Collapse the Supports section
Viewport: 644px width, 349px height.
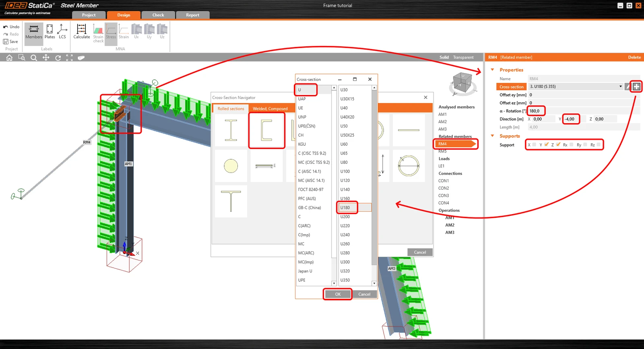[x=492, y=136]
